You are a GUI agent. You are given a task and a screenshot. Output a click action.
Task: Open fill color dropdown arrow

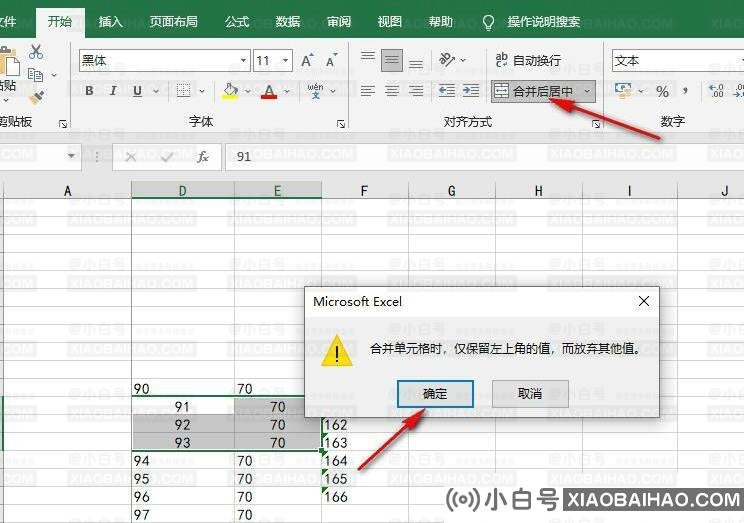pyautogui.click(x=248, y=91)
